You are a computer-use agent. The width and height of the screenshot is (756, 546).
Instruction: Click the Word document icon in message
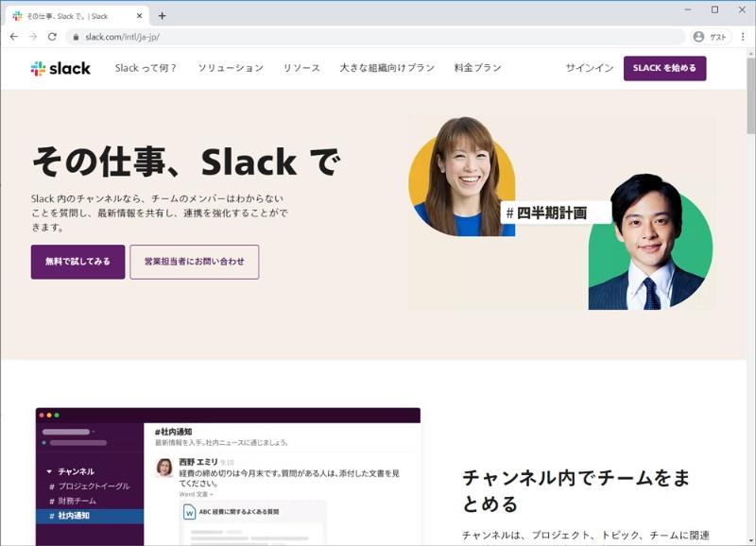(x=190, y=513)
